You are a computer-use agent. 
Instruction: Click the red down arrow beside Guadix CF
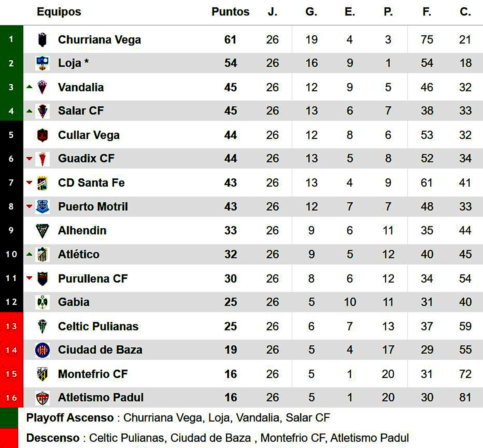tap(29, 159)
